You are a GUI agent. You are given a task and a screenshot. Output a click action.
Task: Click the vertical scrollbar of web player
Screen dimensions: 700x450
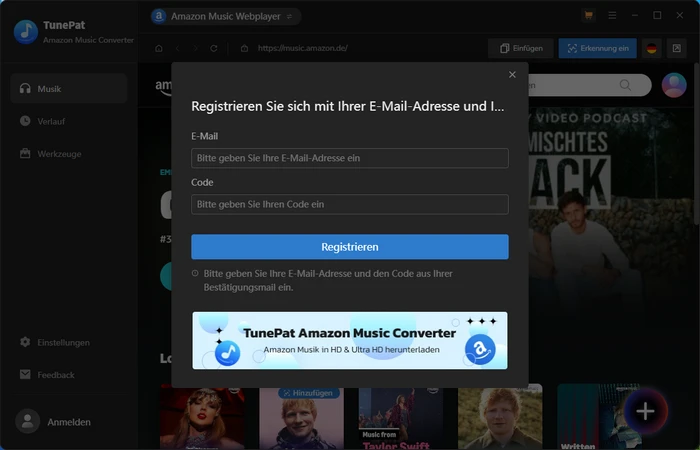(x=697, y=143)
